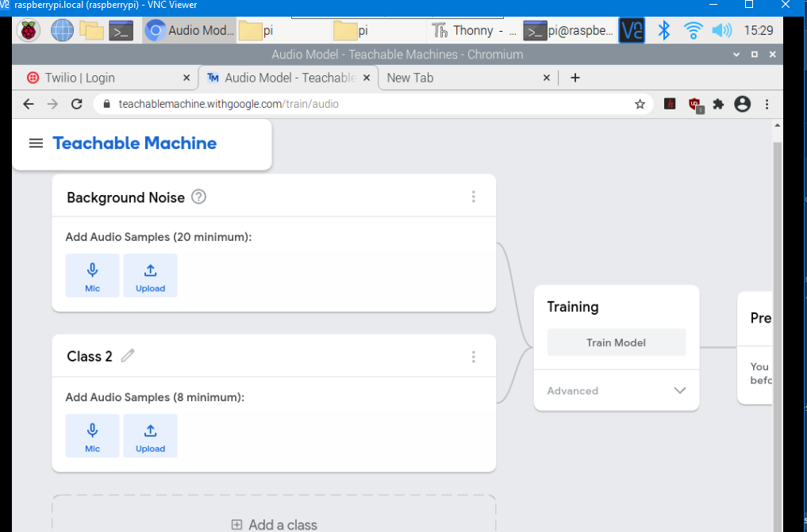
Task: Record Background Noise samples with Mic
Action: [x=92, y=275]
